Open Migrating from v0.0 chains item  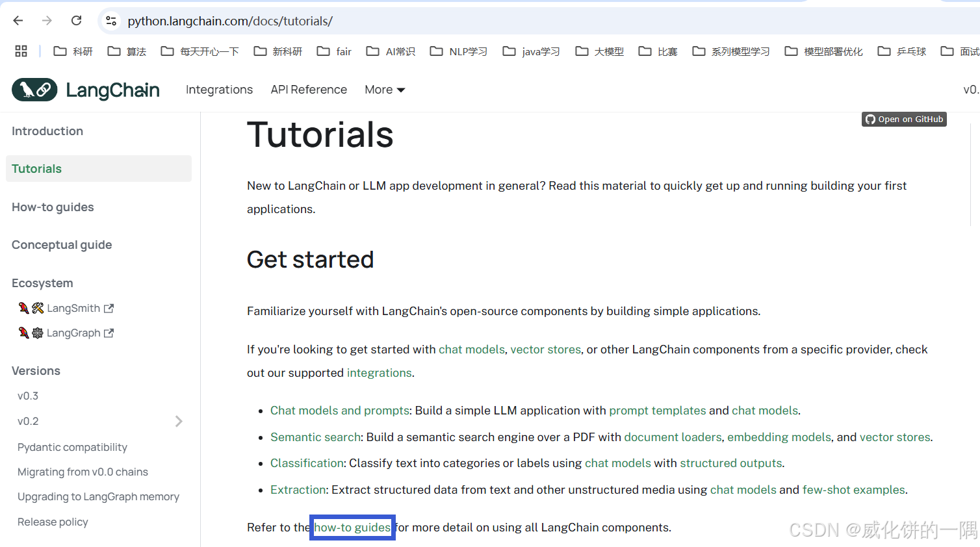click(x=83, y=472)
